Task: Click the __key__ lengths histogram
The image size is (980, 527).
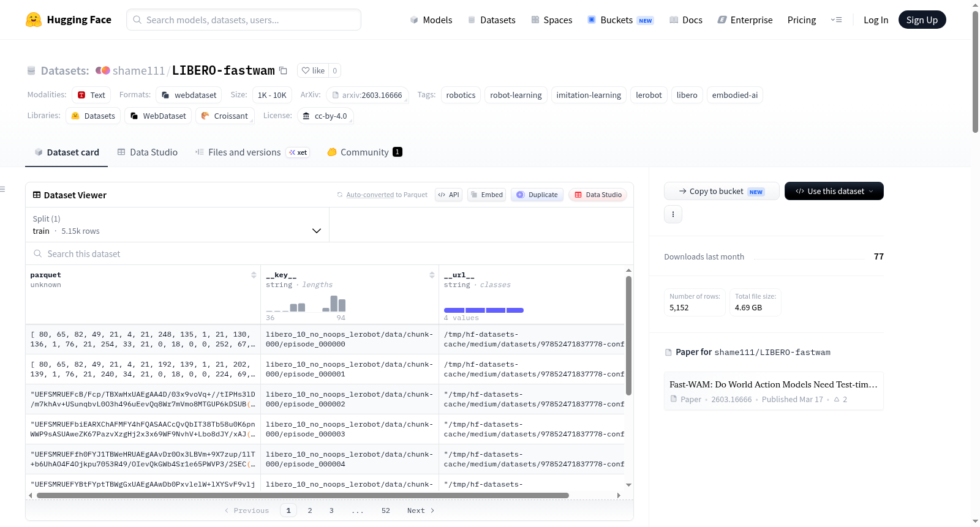Action: click(306, 304)
